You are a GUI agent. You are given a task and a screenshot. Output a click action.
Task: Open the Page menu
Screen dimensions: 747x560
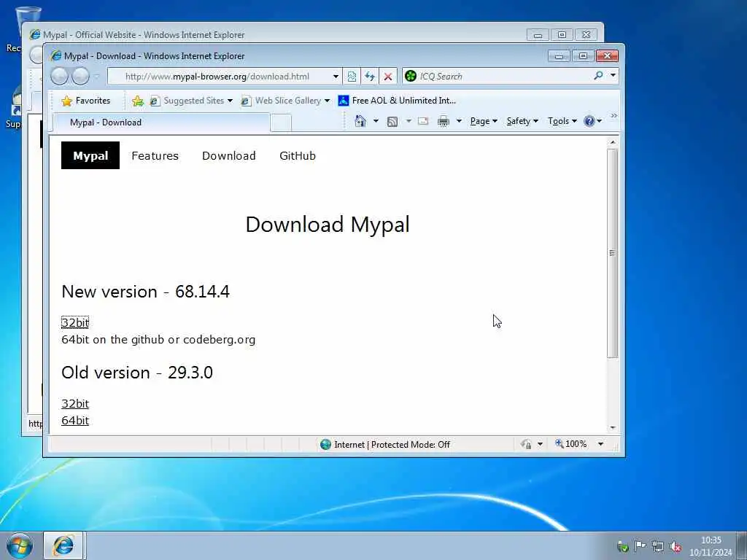484,121
